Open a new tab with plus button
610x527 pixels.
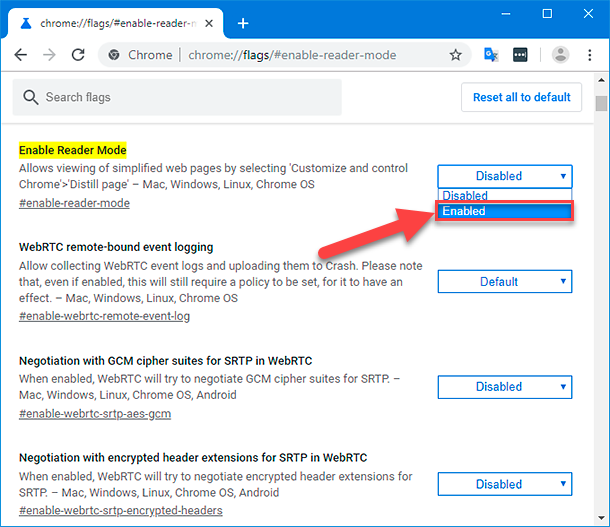click(x=243, y=23)
